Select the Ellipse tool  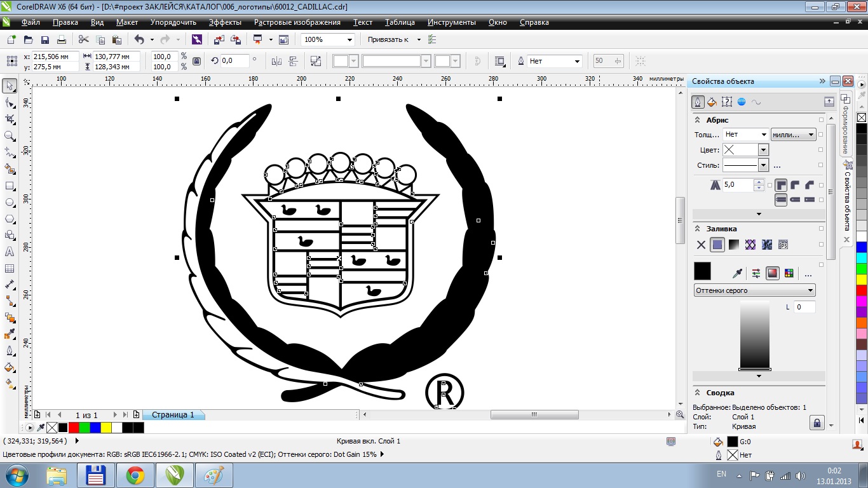coord(10,203)
